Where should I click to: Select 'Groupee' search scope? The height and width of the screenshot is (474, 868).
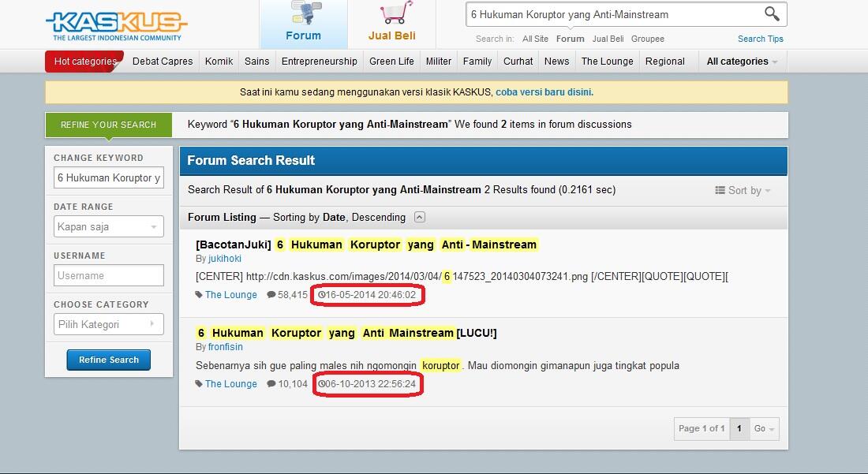click(x=648, y=39)
